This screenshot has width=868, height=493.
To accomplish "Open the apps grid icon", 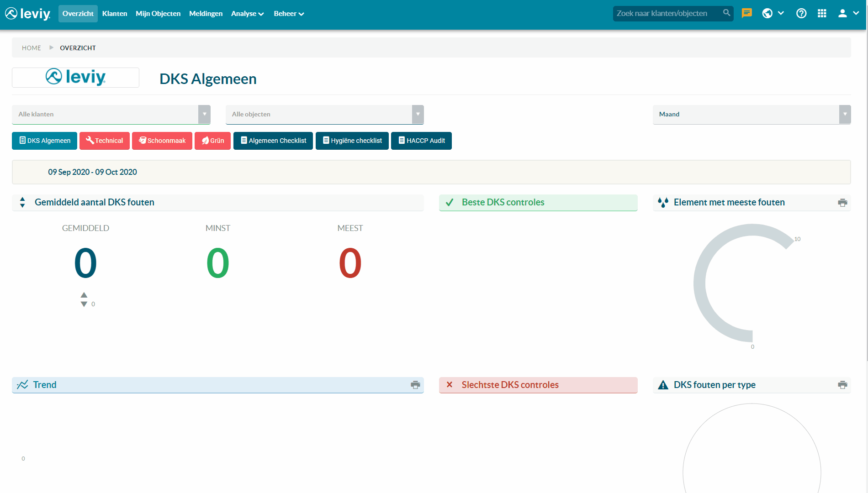I will (822, 13).
